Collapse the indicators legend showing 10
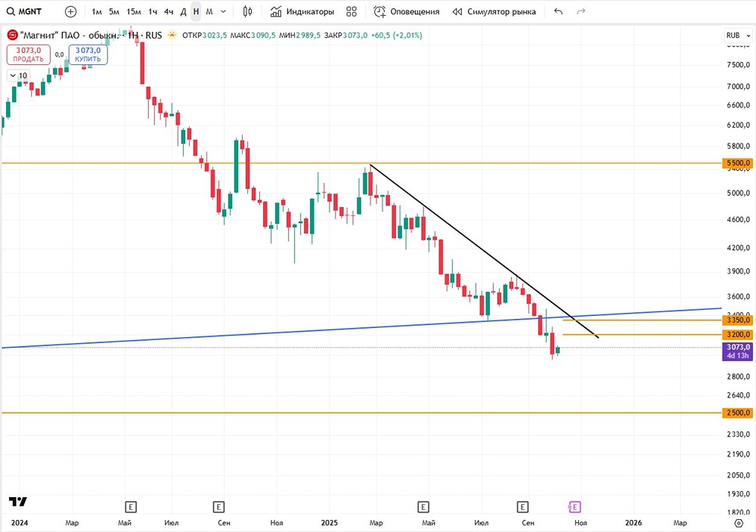This screenshot has height=532, width=756. coord(18,76)
